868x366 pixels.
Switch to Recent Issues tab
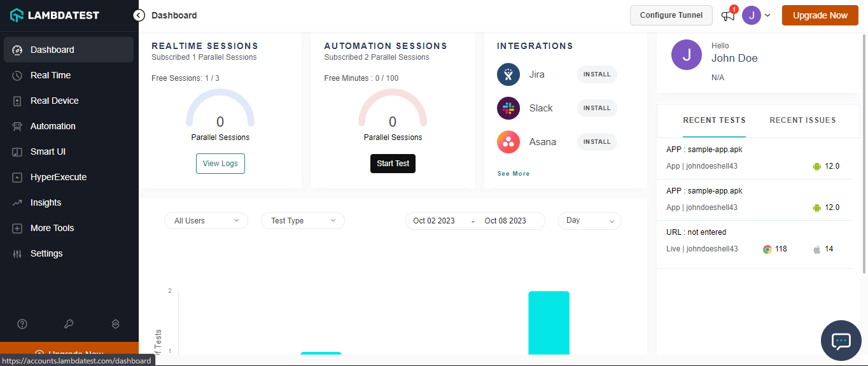pyautogui.click(x=802, y=120)
